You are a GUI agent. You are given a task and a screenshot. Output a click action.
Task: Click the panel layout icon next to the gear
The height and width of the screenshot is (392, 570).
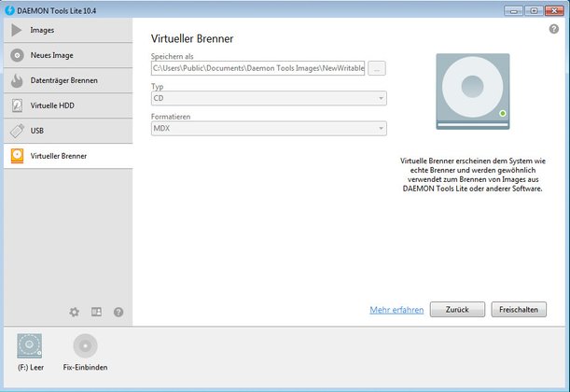pyautogui.click(x=96, y=312)
